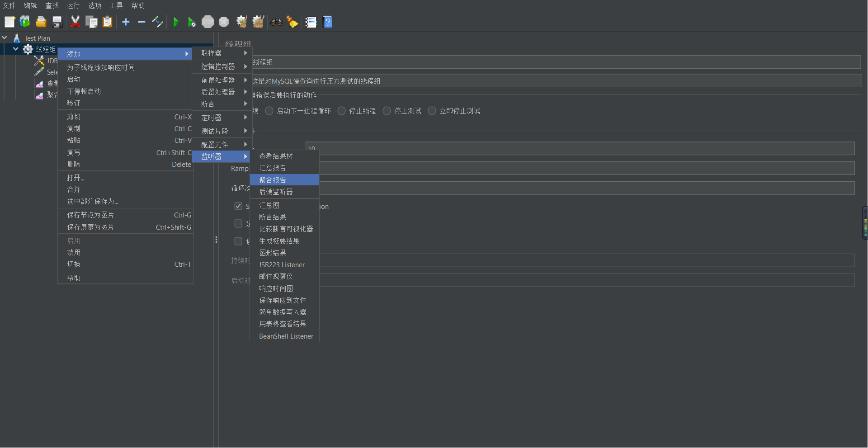Choose 汇总报告 listener entry
This screenshot has width=868, height=448.
tap(284, 168)
